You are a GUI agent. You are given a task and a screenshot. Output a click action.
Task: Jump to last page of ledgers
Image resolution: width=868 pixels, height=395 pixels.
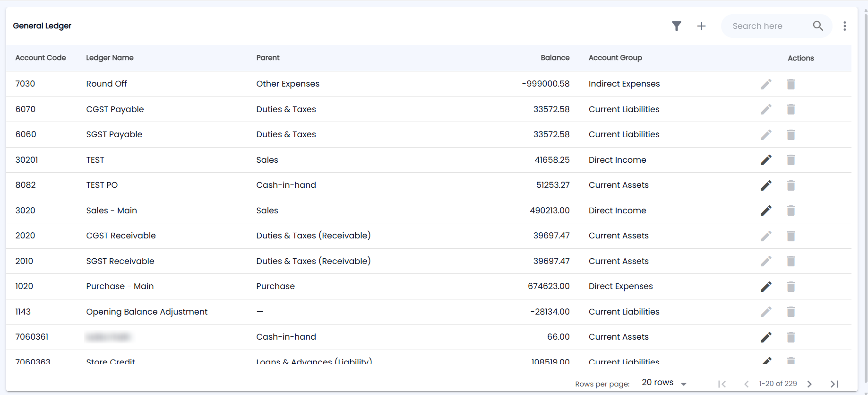(834, 384)
